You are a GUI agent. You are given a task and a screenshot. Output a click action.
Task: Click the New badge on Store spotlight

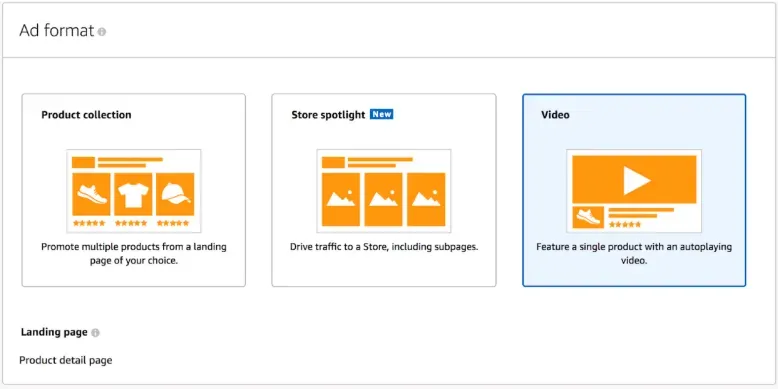tap(382, 115)
